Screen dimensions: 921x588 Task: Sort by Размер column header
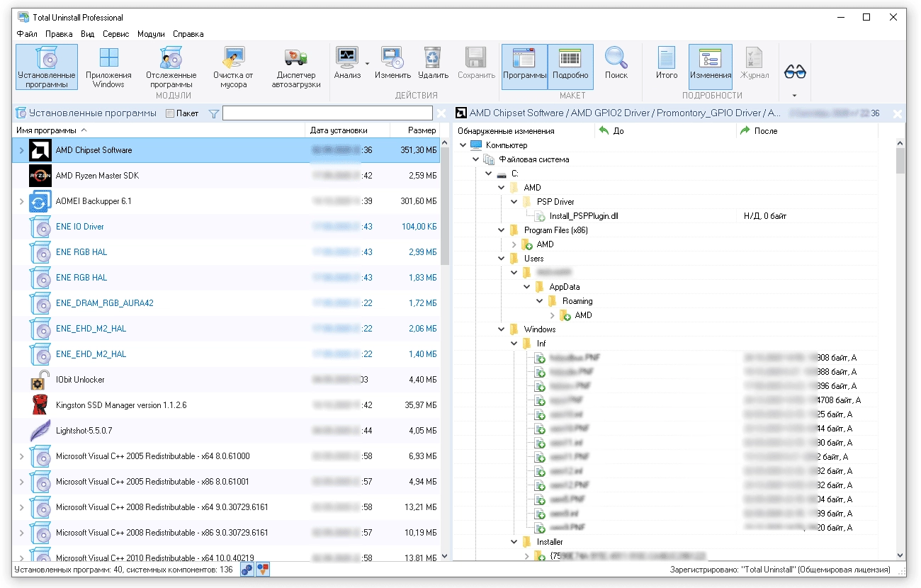(415, 130)
